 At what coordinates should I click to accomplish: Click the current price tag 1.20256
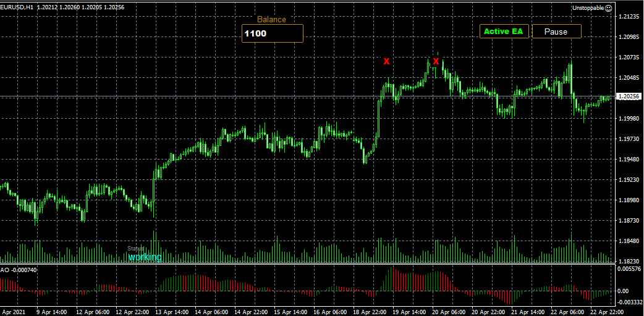tap(629, 96)
